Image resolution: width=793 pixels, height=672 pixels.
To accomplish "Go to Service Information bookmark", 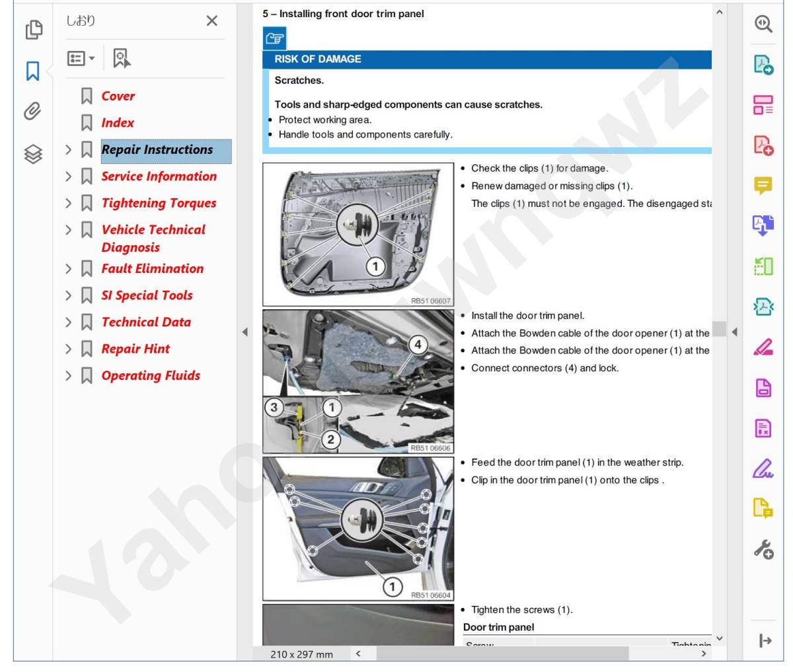I will pyautogui.click(x=159, y=176).
